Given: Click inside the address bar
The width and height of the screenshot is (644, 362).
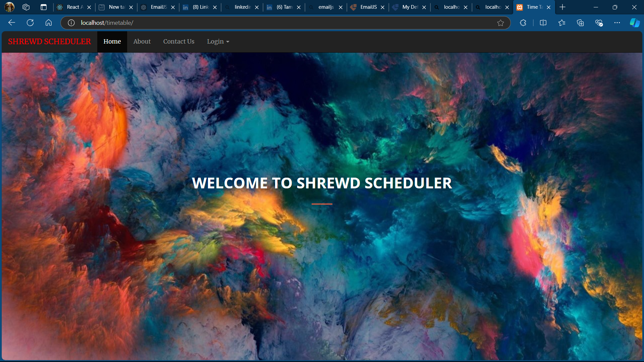Looking at the screenshot, I should 235,23.
